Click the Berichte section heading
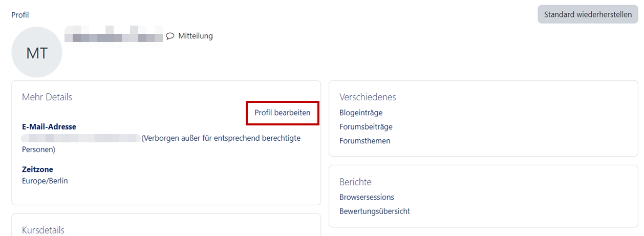The image size is (644, 236). click(x=355, y=182)
